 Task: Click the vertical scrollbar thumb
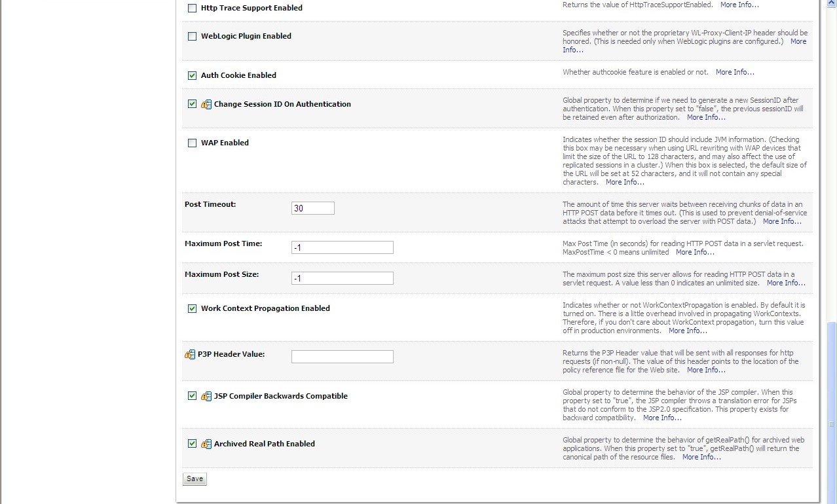831,406
